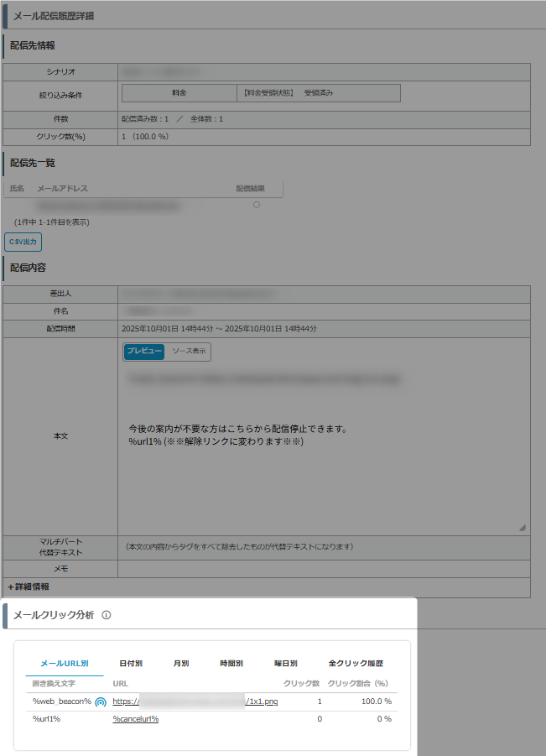Click the info icon beside メールクリック分析

107,615
